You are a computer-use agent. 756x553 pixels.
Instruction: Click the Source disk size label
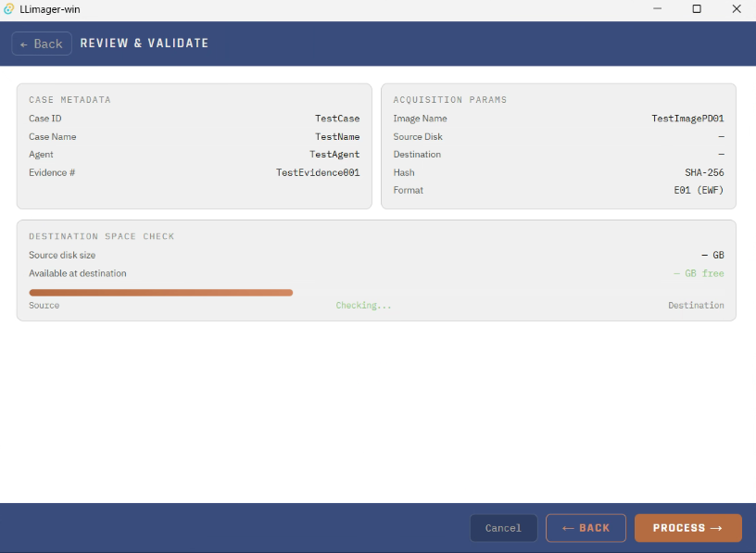(62, 255)
